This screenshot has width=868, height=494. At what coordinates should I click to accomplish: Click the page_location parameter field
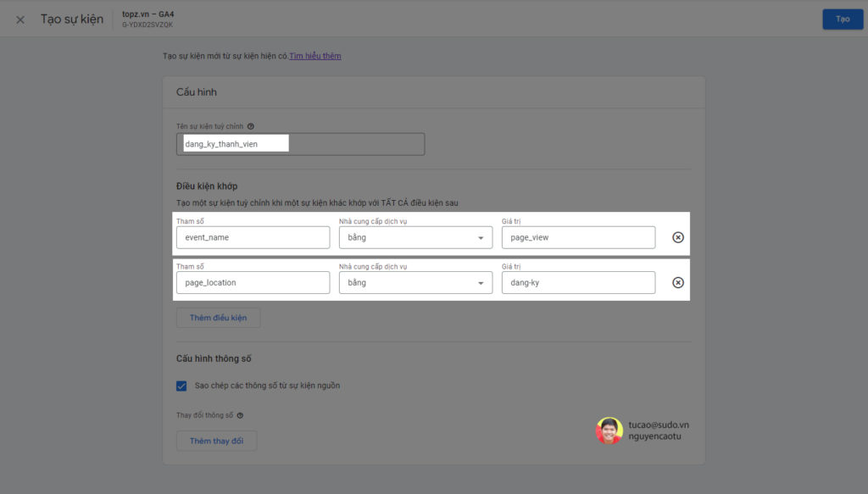(253, 282)
